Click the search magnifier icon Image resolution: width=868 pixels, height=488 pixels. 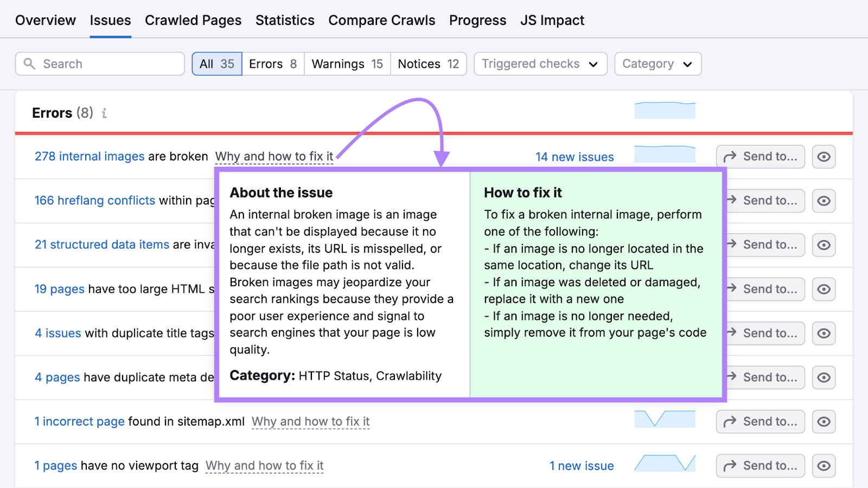coord(30,64)
